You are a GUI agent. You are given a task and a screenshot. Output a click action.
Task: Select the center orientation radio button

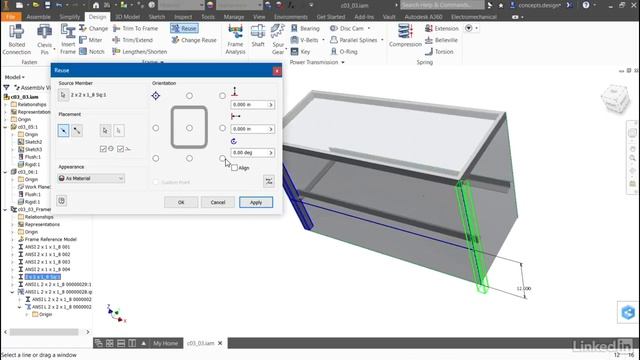tap(189, 128)
